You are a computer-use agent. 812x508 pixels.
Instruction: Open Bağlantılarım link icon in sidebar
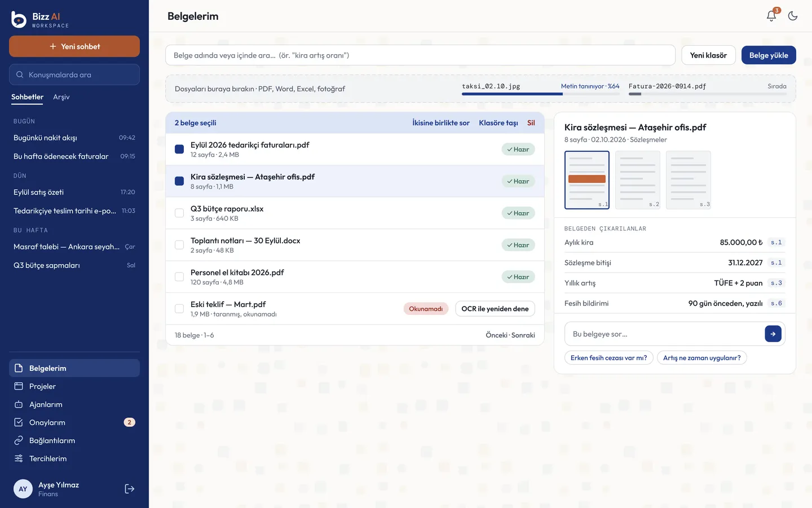pos(19,440)
